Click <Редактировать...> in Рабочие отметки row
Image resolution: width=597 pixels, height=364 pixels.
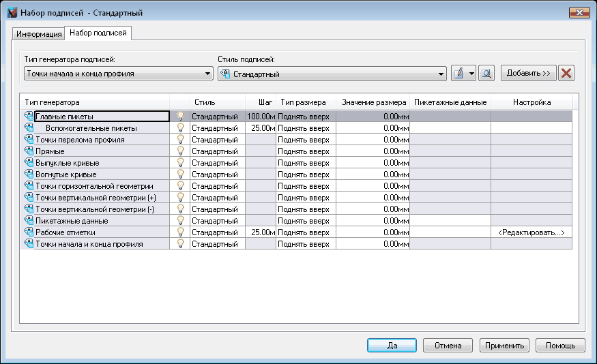point(532,232)
